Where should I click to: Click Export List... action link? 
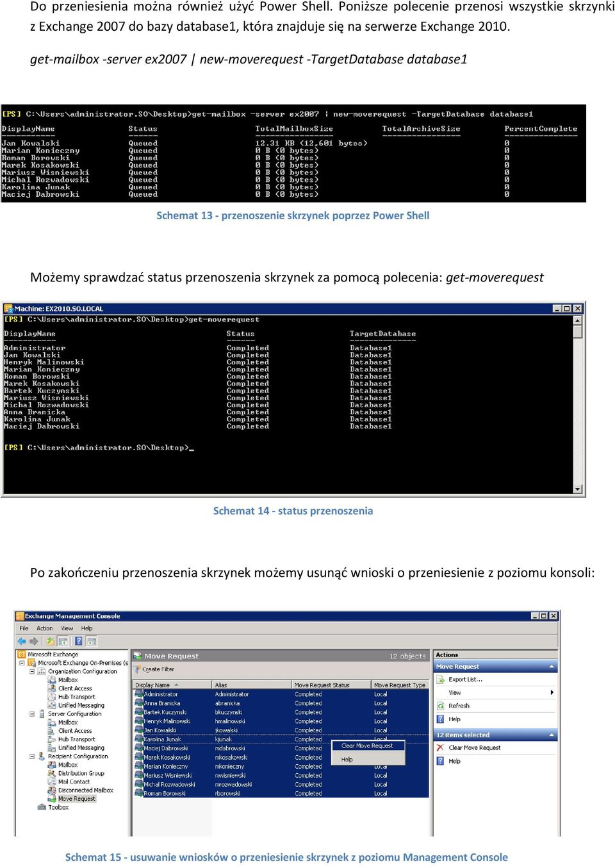[466, 679]
